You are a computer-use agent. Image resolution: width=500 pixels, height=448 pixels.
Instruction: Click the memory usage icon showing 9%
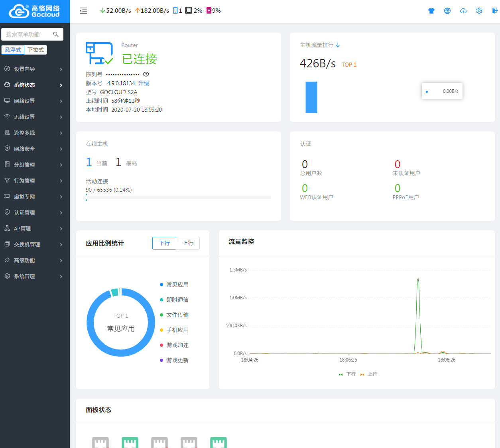tap(209, 10)
